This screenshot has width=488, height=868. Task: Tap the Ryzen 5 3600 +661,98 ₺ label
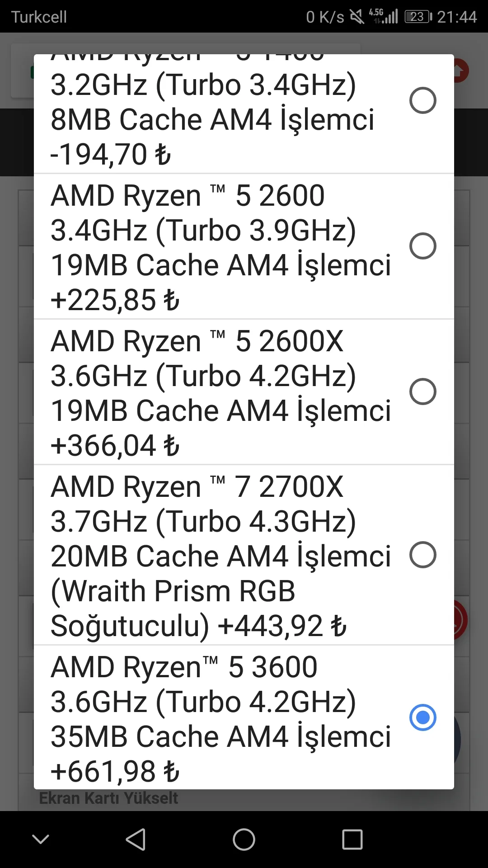221,718
